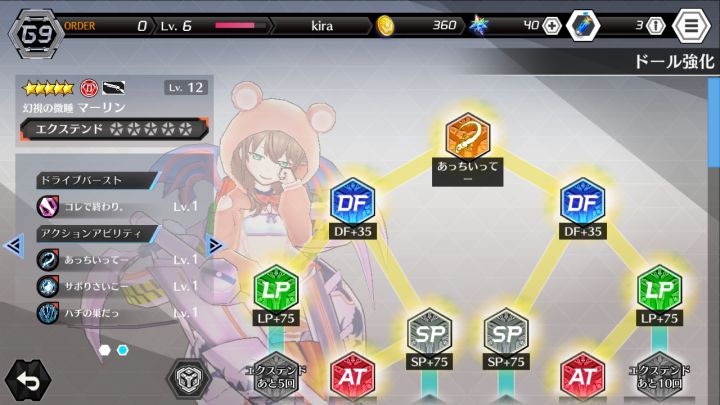
Task: Show next doll with right arrow
Action: [x=214, y=245]
